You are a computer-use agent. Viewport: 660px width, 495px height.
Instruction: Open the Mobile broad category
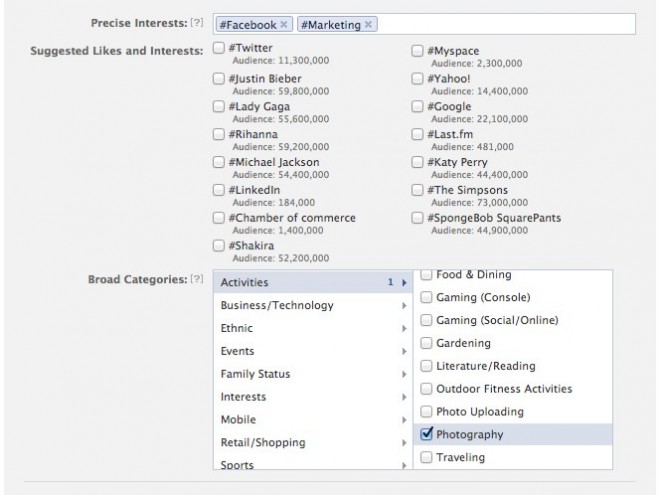point(313,420)
